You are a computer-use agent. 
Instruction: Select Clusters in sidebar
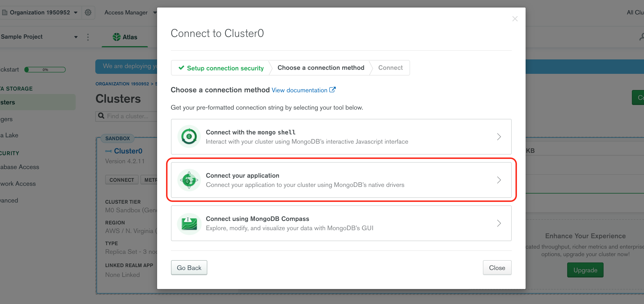38,102
